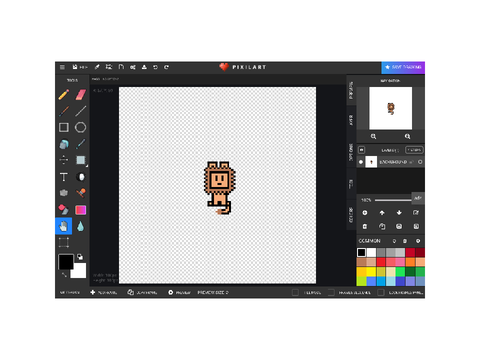Click the blue star button in top-right corner
The image size is (480, 360).
pyautogui.click(x=403, y=67)
